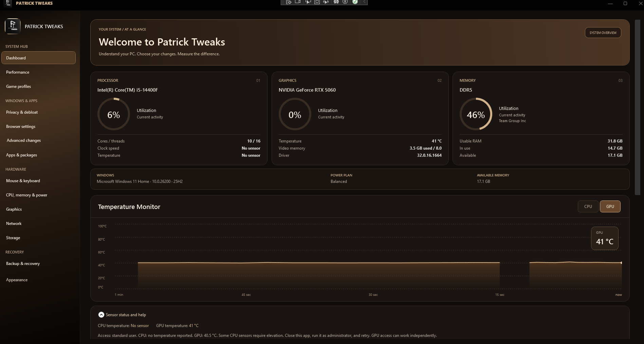This screenshot has height=344, width=644.
Task: Click the System Overview button
Action: pyautogui.click(x=603, y=33)
